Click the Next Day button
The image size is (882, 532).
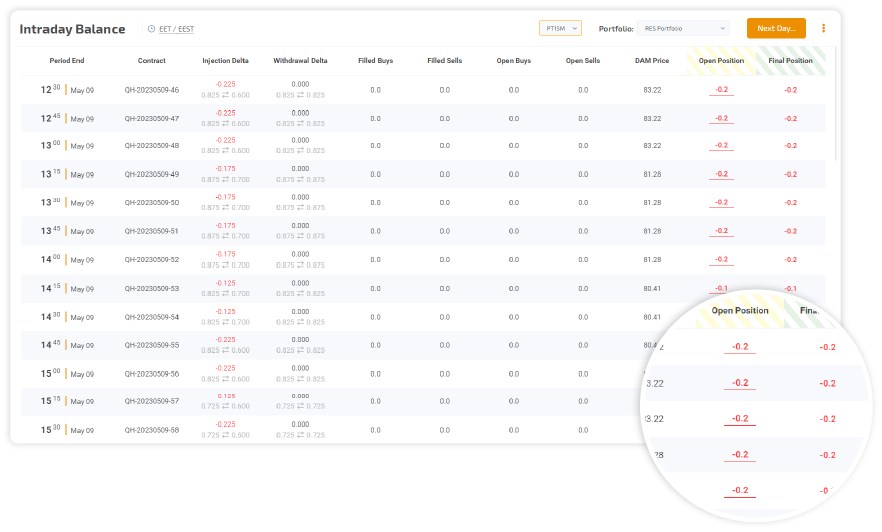pyautogui.click(x=776, y=28)
